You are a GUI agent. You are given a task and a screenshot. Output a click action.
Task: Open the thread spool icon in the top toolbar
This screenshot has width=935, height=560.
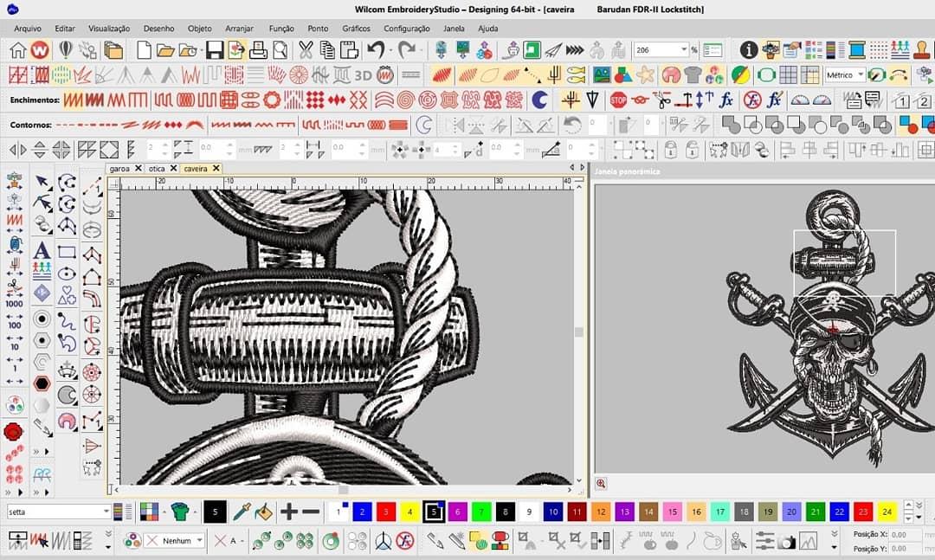click(x=857, y=50)
